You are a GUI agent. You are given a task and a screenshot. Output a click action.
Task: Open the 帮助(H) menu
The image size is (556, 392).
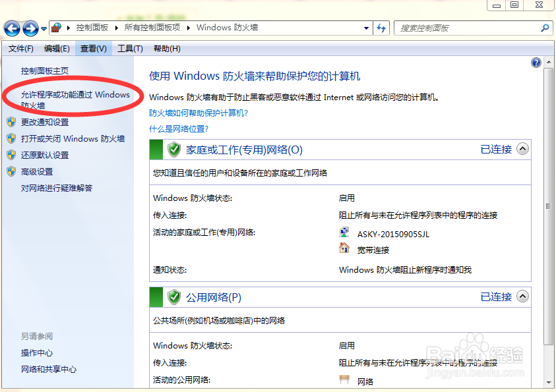coord(167,49)
